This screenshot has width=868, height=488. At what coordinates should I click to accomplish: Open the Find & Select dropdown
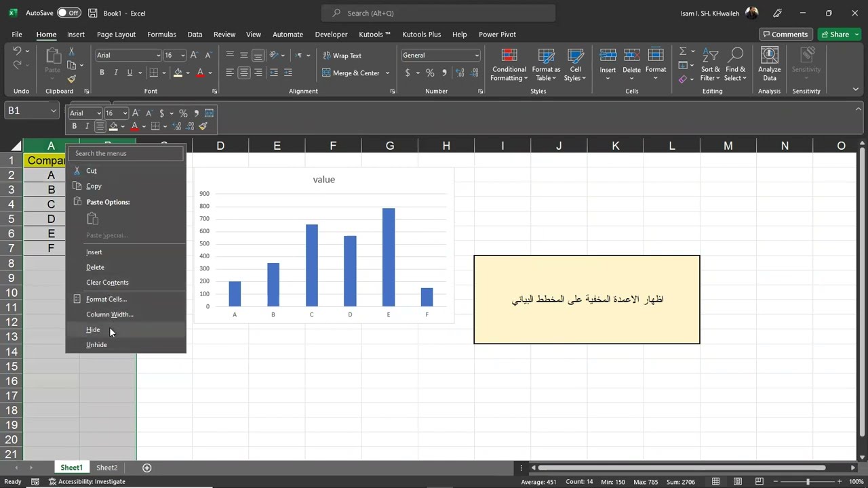[735, 64]
